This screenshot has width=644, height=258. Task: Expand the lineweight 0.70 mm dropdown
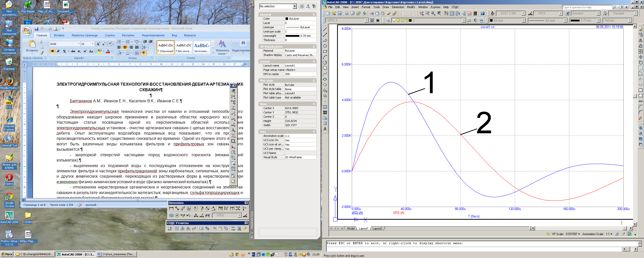598,20
